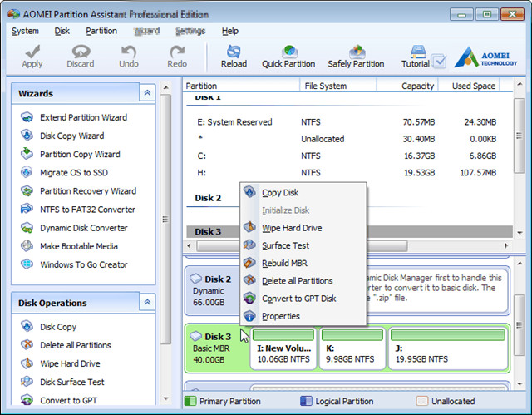Image resolution: width=532 pixels, height=415 pixels.
Task: Launch Partition Recovery Wizard
Action: click(x=78, y=191)
